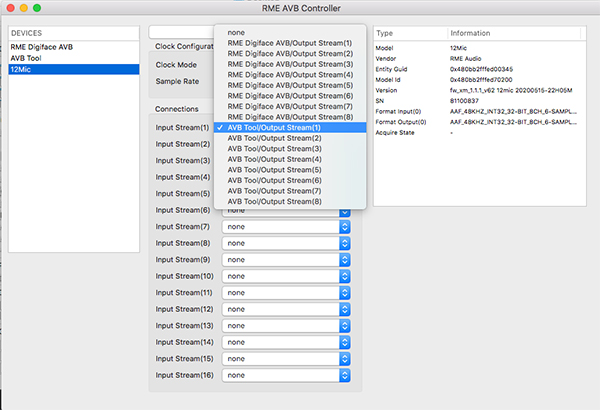
Task: Open Input Stream(11) source dropdown
Action: (x=286, y=292)
